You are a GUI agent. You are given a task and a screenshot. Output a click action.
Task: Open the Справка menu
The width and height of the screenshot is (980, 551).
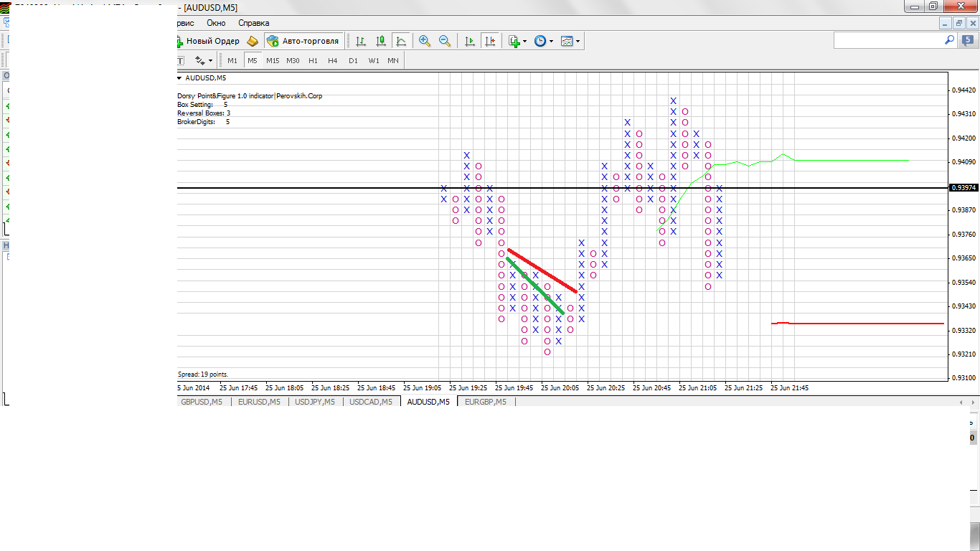coord(254,23)
